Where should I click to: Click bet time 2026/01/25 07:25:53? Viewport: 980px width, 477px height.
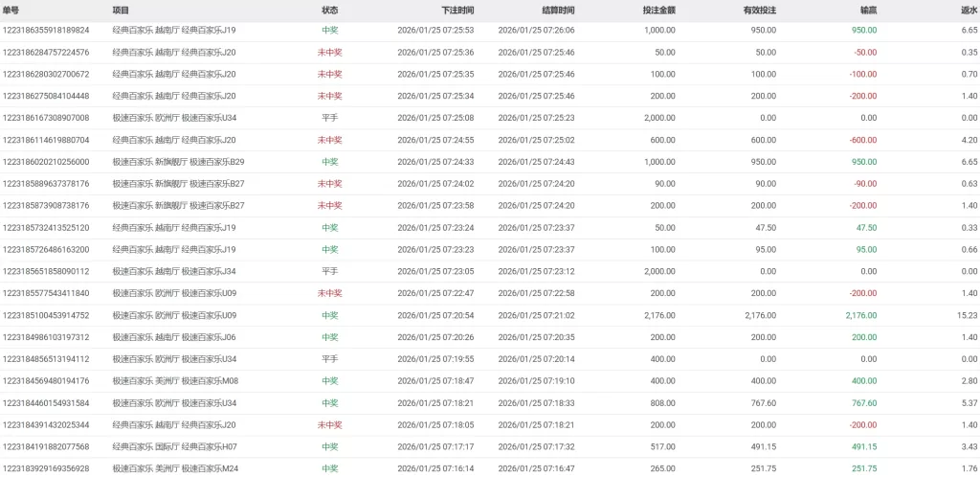(435, 31)
